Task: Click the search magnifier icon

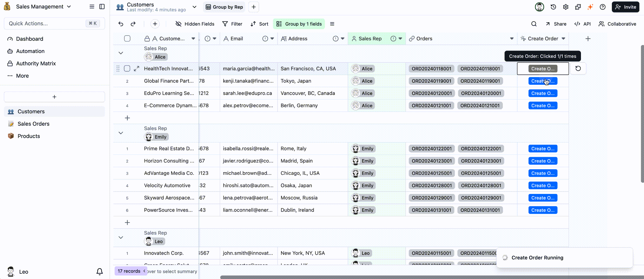Action: pyautogui.click(x=534, y=24)
